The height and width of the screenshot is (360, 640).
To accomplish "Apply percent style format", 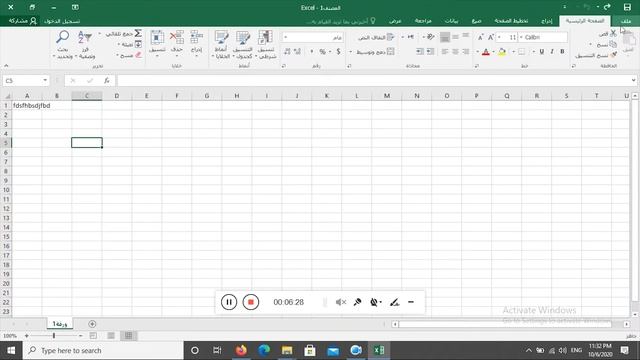I will coord(322,51).
